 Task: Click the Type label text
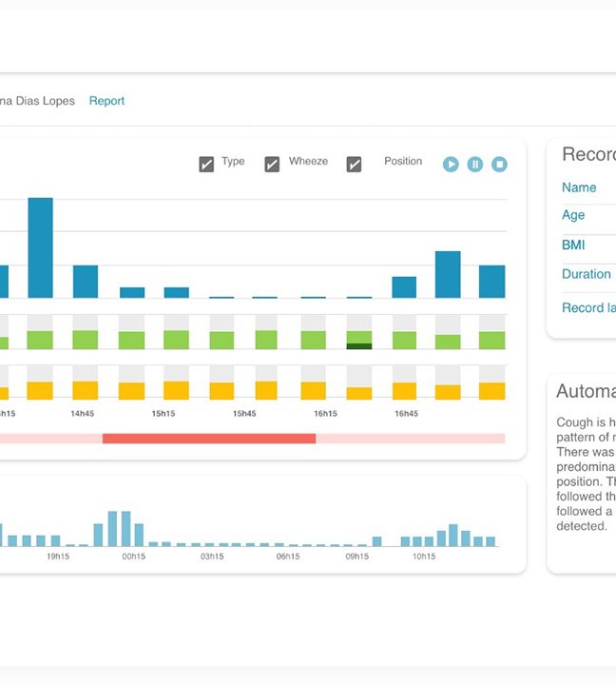233,161
